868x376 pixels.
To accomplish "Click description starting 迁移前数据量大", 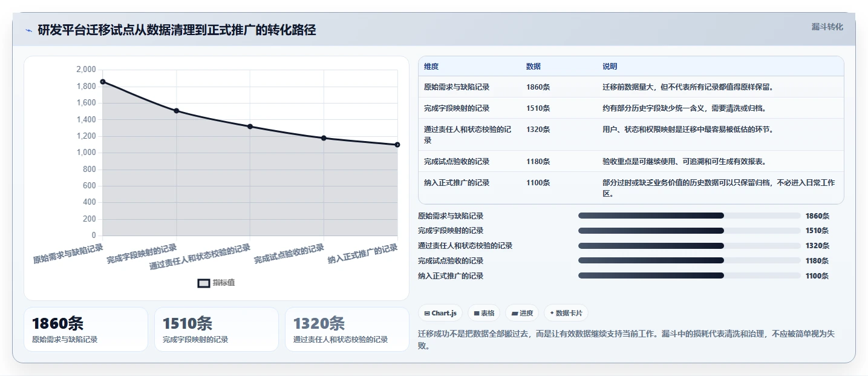I will tap(688, 87).
